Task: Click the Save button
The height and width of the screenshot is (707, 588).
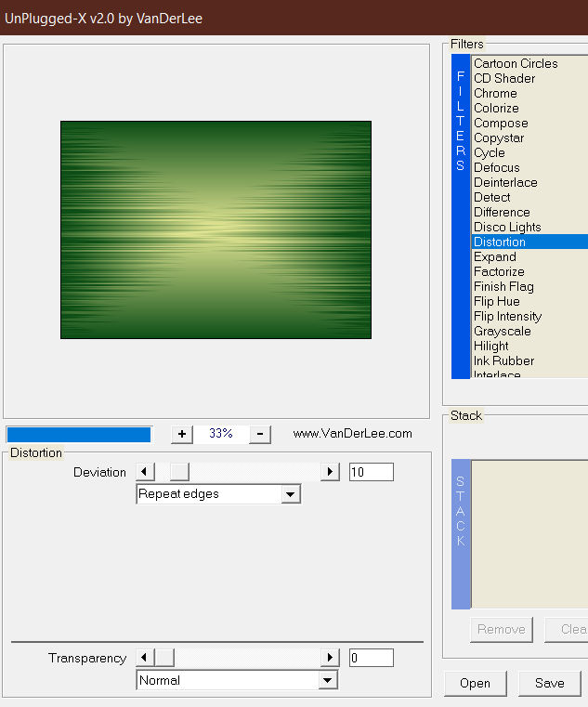Action: (549, 683)
